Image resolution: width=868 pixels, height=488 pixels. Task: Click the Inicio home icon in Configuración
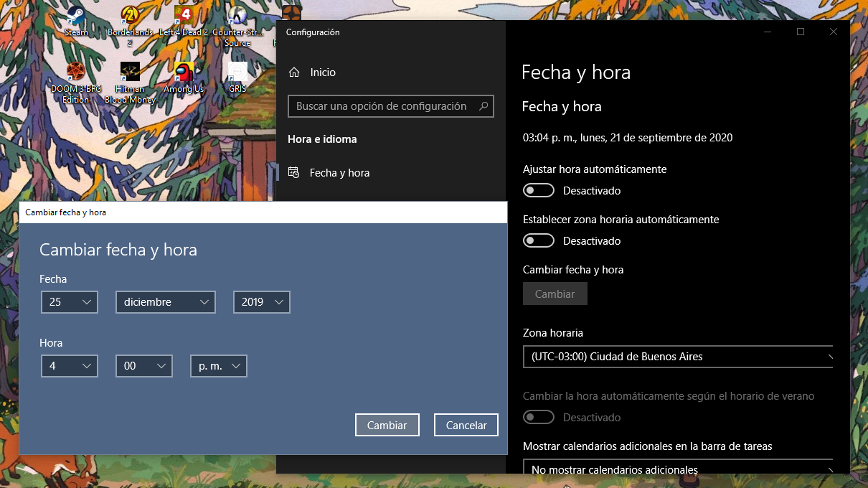point(293,72)
